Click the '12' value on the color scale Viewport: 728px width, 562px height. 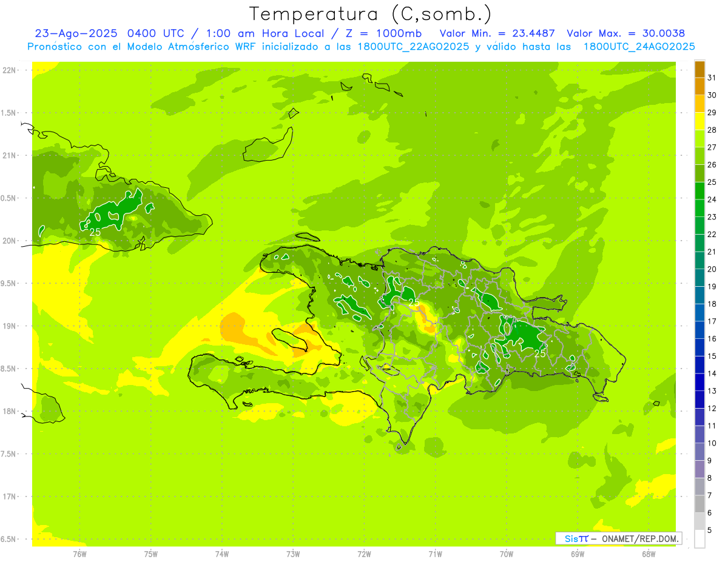pyautogui.click(x=712, y=409)
